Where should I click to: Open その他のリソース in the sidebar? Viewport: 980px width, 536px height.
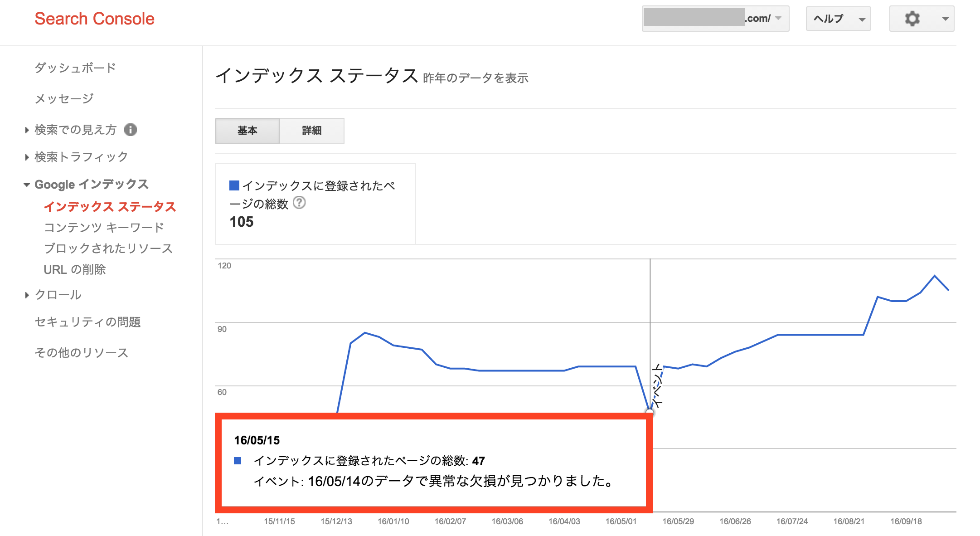[x=82, y=353]
